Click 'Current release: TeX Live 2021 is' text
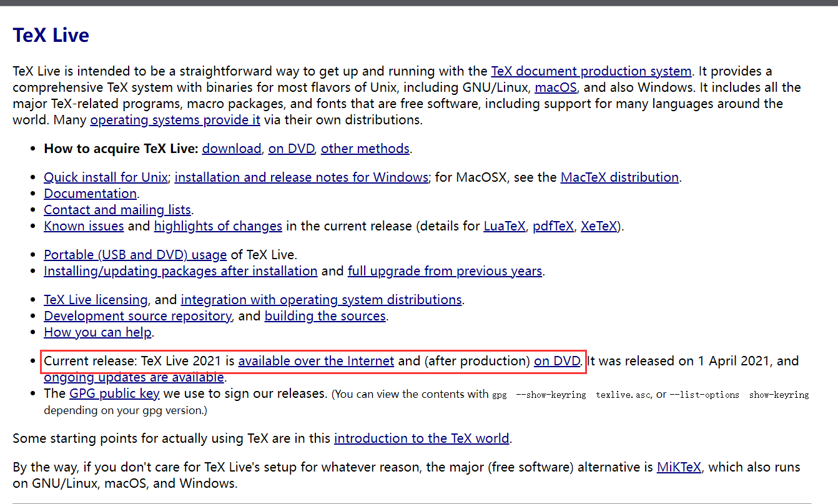This screenshot has height=504, width=838. (x=139, y=361)
